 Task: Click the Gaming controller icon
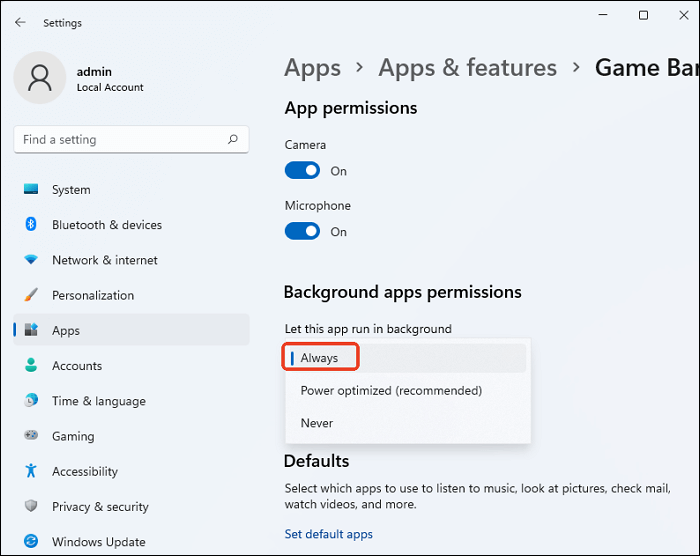[31, 436]
